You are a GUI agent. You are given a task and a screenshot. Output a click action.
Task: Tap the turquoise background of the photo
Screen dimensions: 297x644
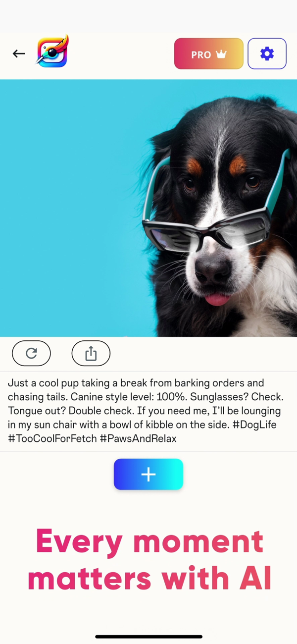tap(74, 208)
